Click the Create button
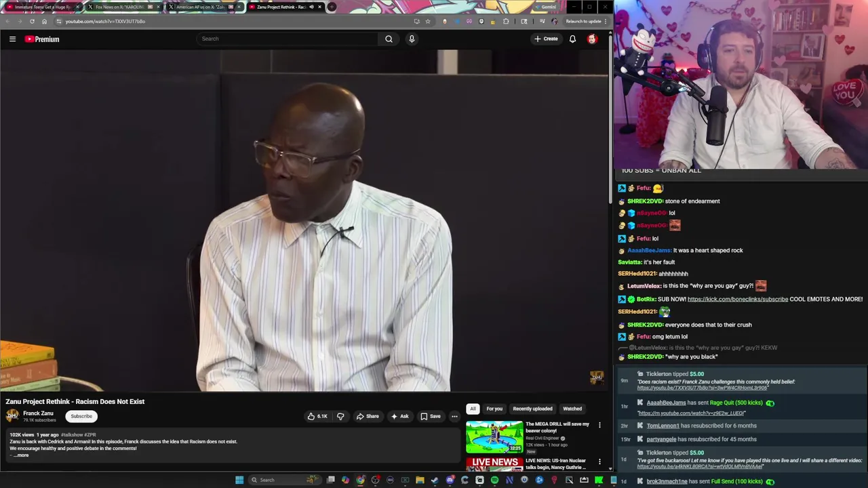 point(546,39)
